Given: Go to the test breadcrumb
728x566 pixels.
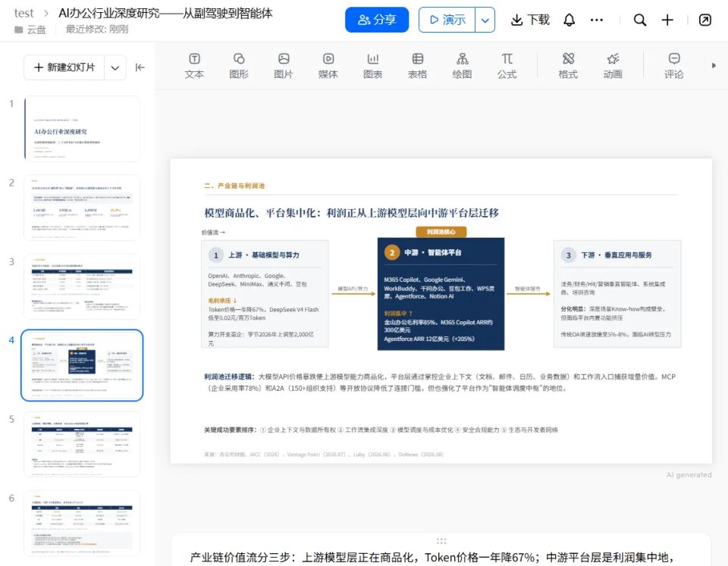Looking at the screenshot, I should tap(24, 14).
